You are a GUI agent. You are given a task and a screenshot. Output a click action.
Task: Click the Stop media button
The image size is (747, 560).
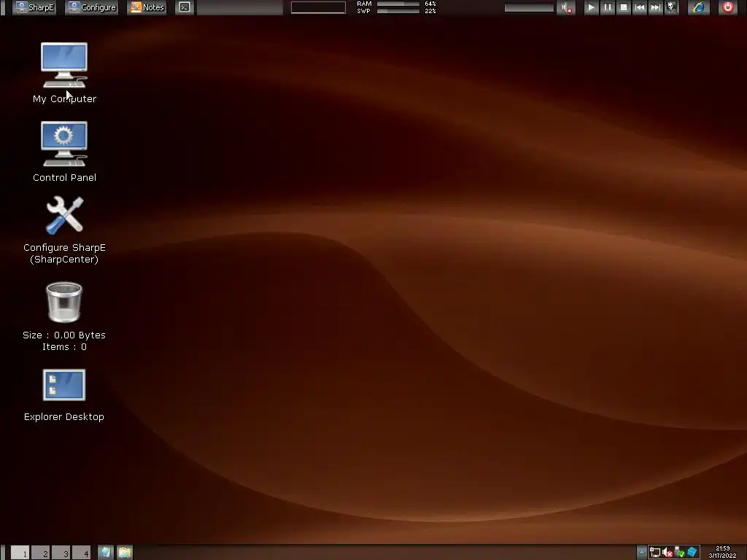[624, 7]
